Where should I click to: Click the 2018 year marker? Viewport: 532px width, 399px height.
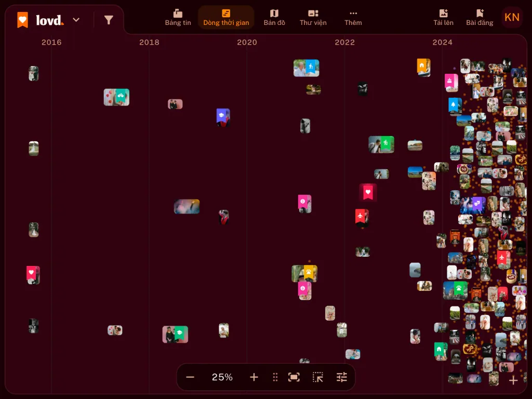click(x=149, y=43)
